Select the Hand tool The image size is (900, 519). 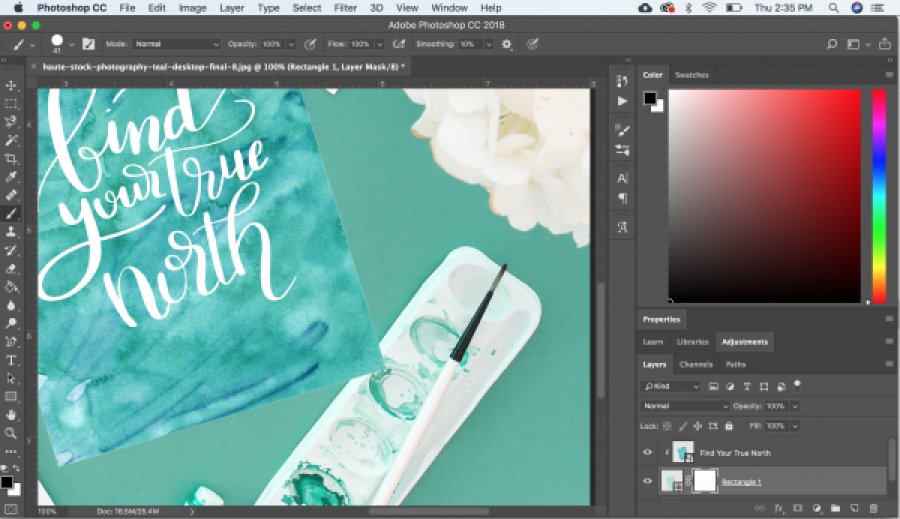coord(12,415)
